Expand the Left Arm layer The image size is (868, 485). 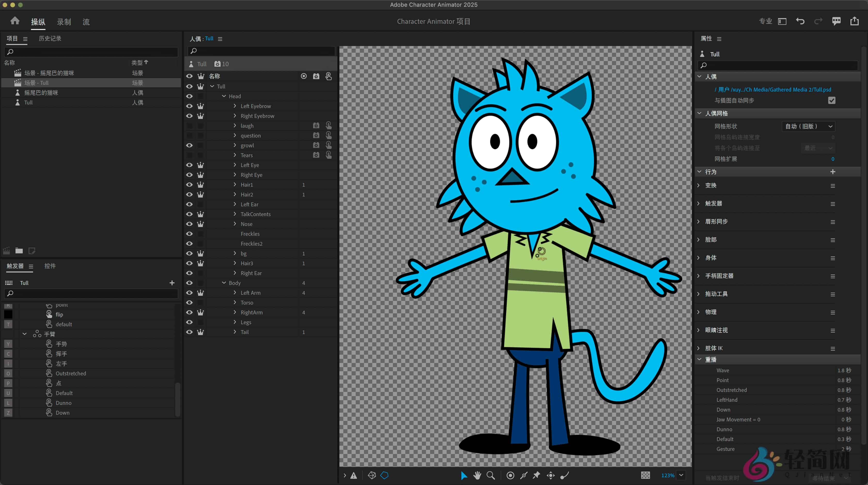[x=235, y=293]
